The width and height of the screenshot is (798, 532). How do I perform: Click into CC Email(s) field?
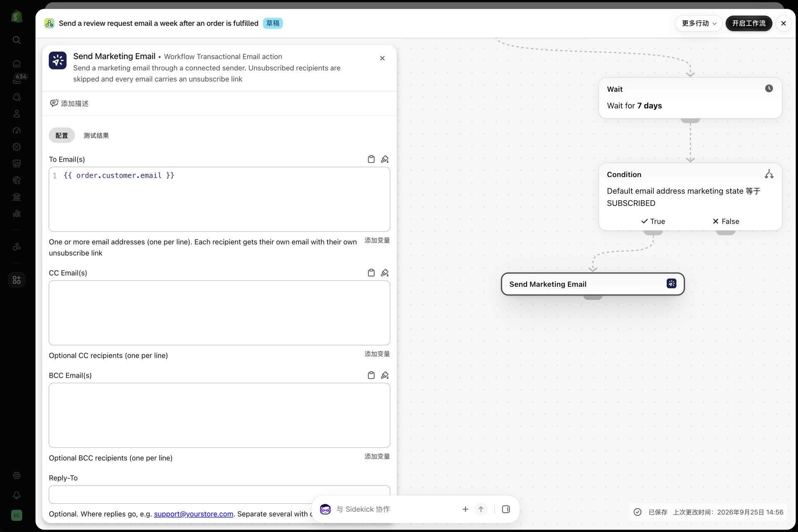tap(219, 313)
